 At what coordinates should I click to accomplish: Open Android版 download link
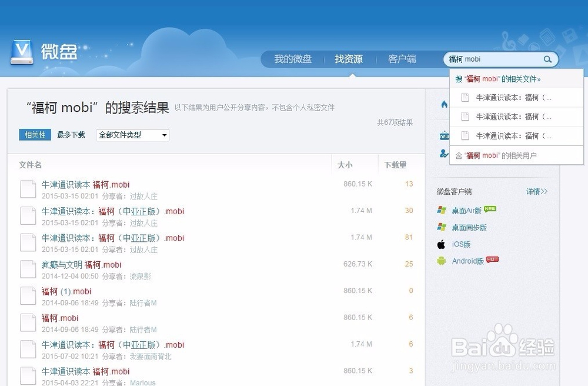point(467,261)
